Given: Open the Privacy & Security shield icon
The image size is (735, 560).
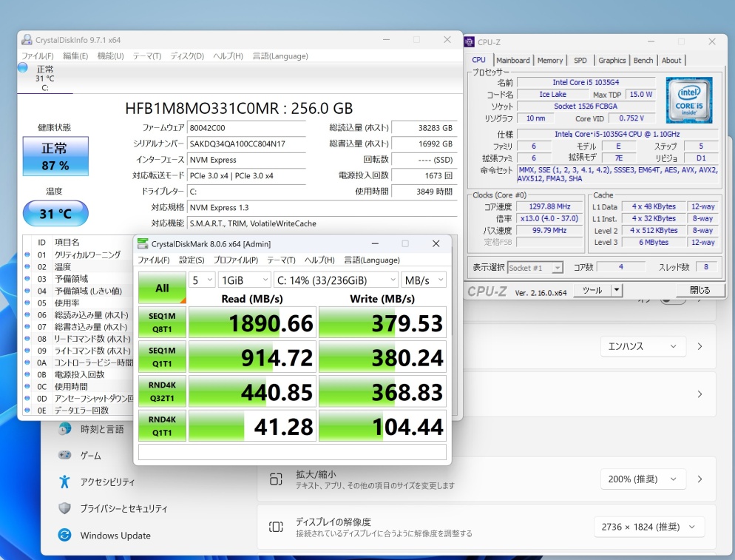Looking at the screenshot, I should click(x=65, y=509).
